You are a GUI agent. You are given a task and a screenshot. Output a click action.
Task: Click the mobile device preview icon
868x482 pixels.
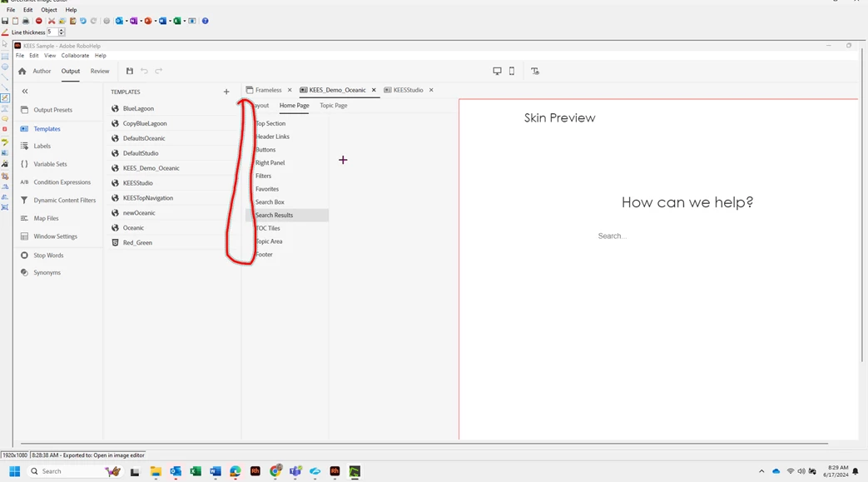click(x=512, y=71)
